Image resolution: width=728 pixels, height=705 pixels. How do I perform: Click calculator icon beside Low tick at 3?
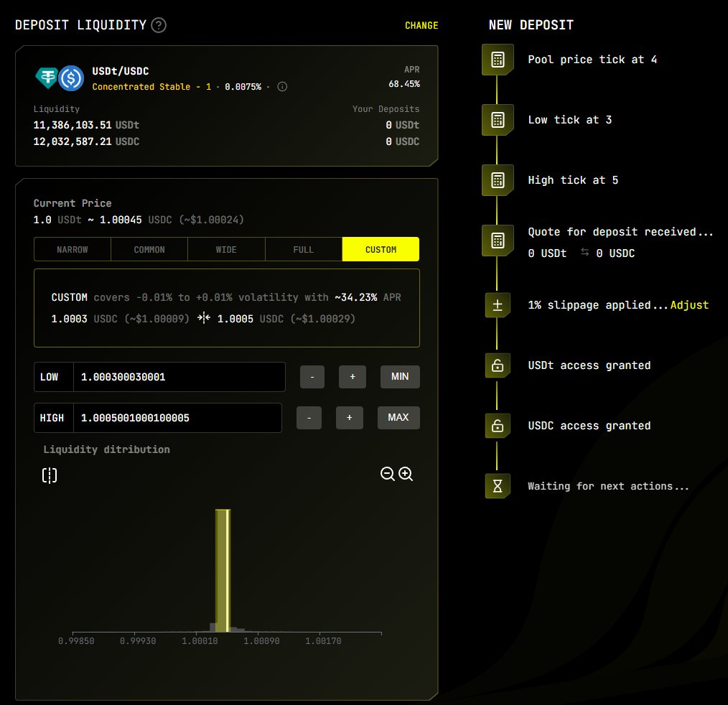pyautogui.click(x=498, y=120)
